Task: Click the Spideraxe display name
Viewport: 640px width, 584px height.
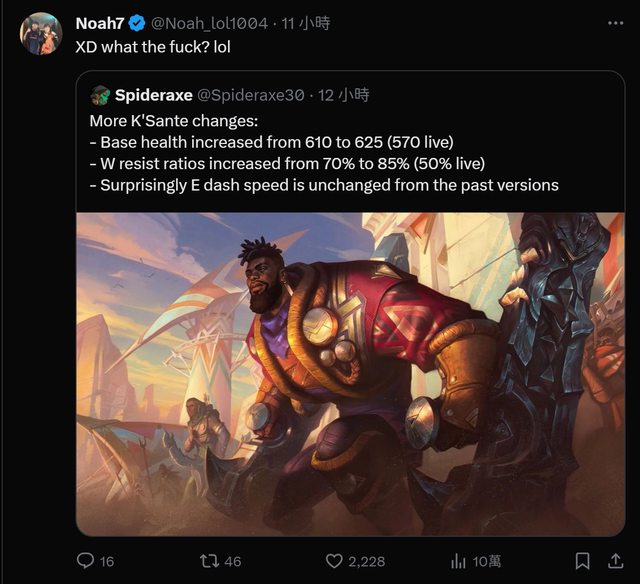Action: (x=153, y=95)
